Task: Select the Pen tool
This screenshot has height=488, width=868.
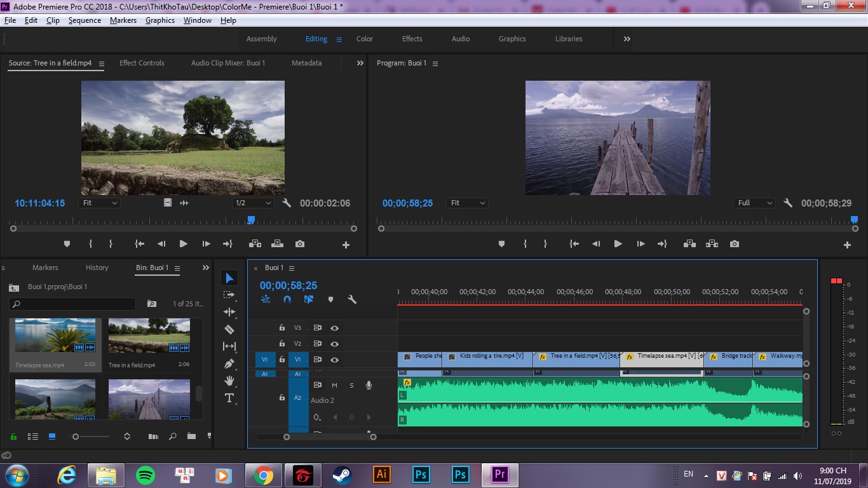Action: coord(229,363)
